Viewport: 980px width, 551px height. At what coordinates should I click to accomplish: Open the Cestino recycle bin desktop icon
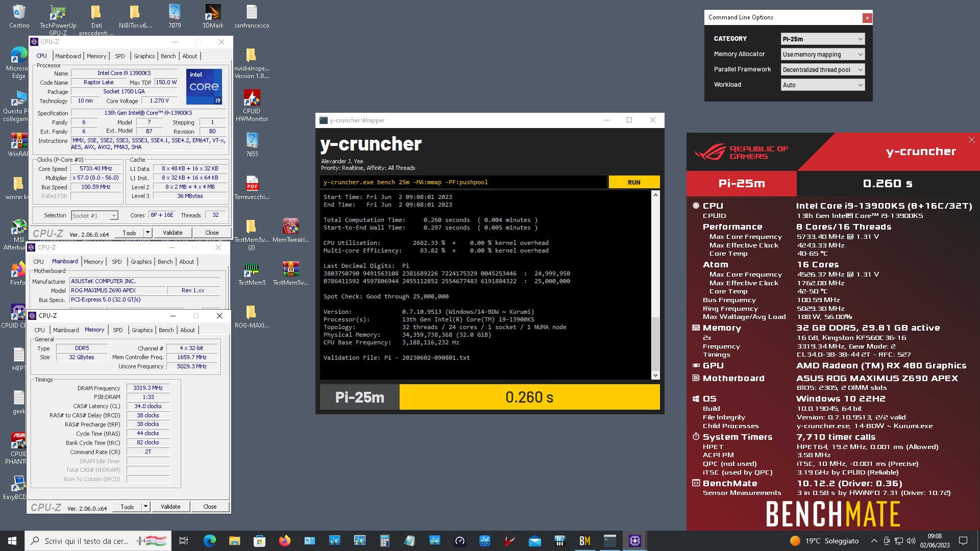pos(19,16)
